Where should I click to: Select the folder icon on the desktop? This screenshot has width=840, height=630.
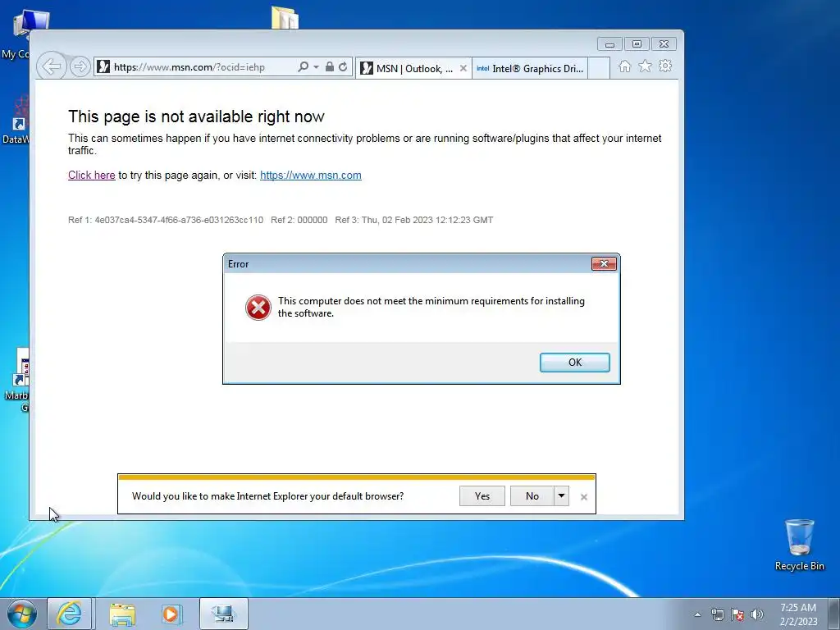pos(285,18)
